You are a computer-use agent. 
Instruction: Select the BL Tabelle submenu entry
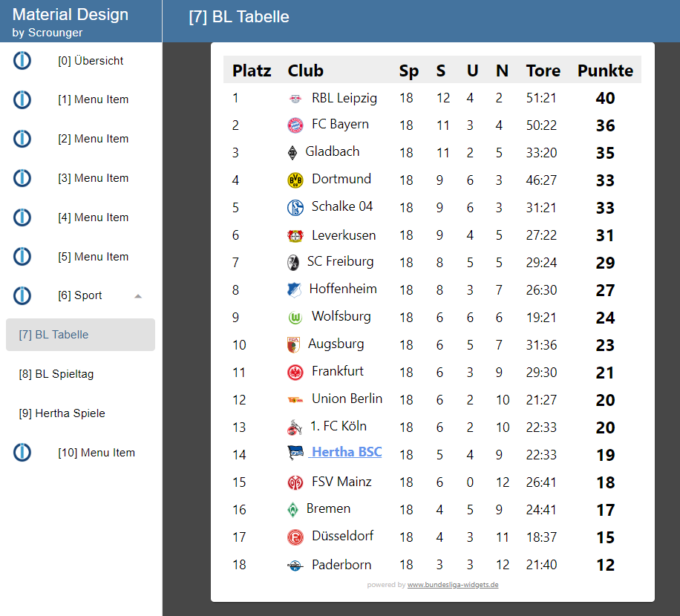pyautogui.click(x=53, y=335)
